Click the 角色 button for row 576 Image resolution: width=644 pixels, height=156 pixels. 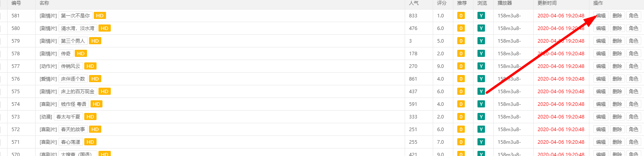point(634,79)
